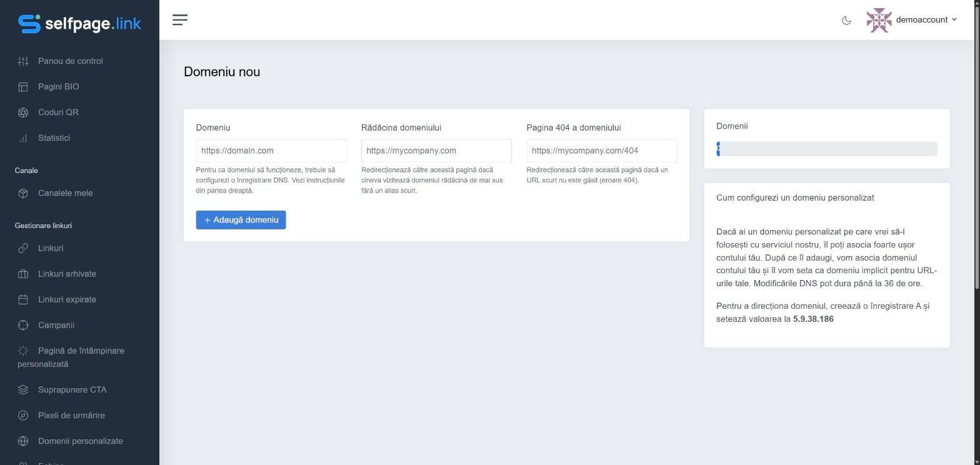Click the demoaccount avatar image

[x=879, y=20]
